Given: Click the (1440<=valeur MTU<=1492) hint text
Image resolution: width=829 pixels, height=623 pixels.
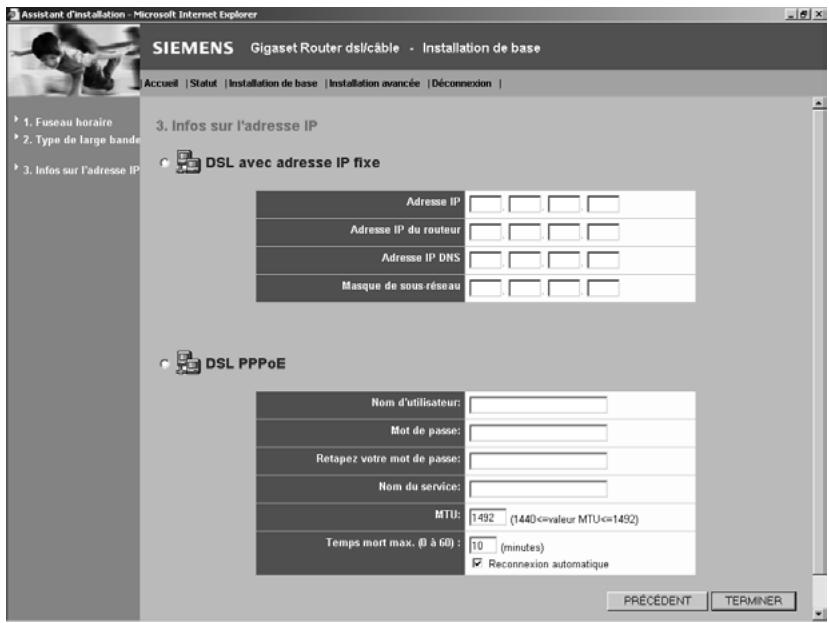Looking at the screenshot, I should (x=574, y=519).
